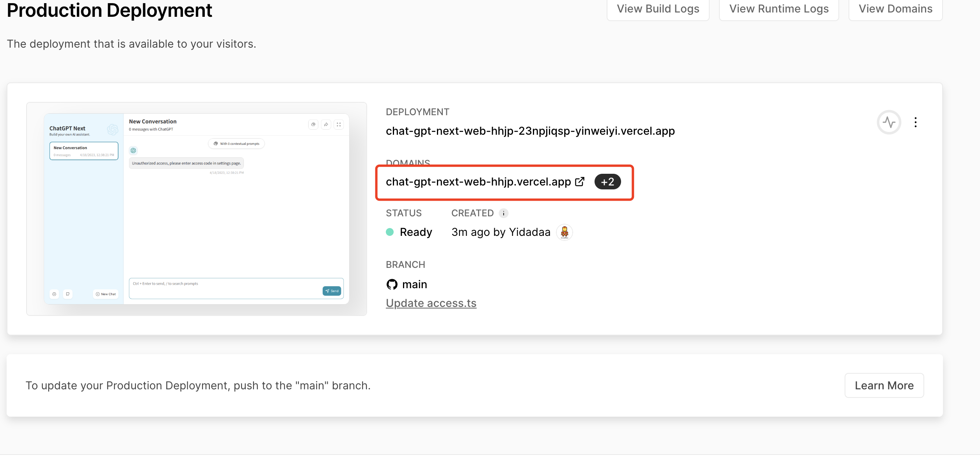Screen dimensions: 980x460
Task: Click the brain prompt icon in preview header
Action: [313, 125]
